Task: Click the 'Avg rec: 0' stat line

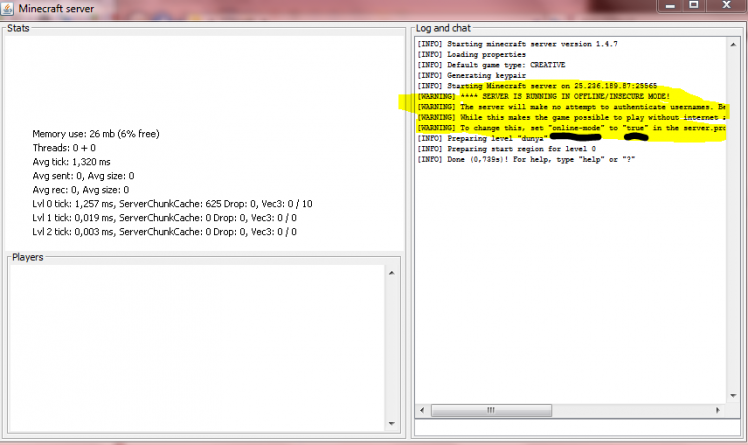Action: coord(81,190)
